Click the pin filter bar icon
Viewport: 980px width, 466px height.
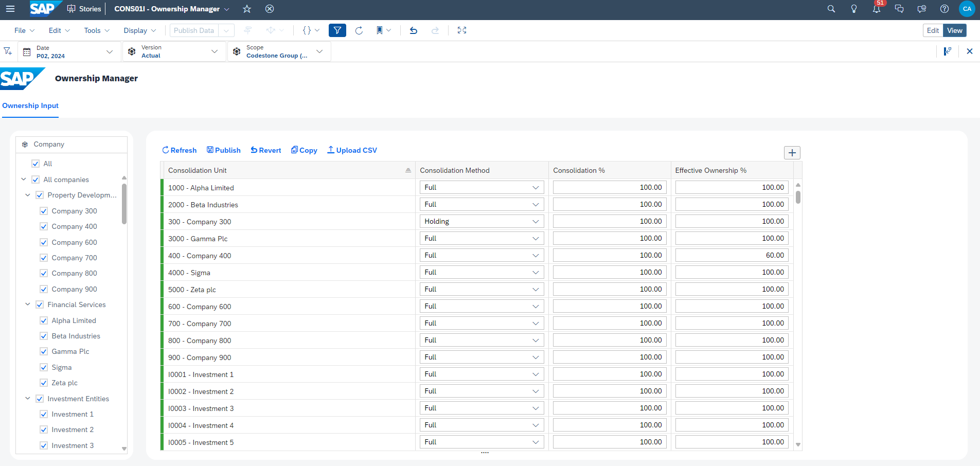click(948, 51)
